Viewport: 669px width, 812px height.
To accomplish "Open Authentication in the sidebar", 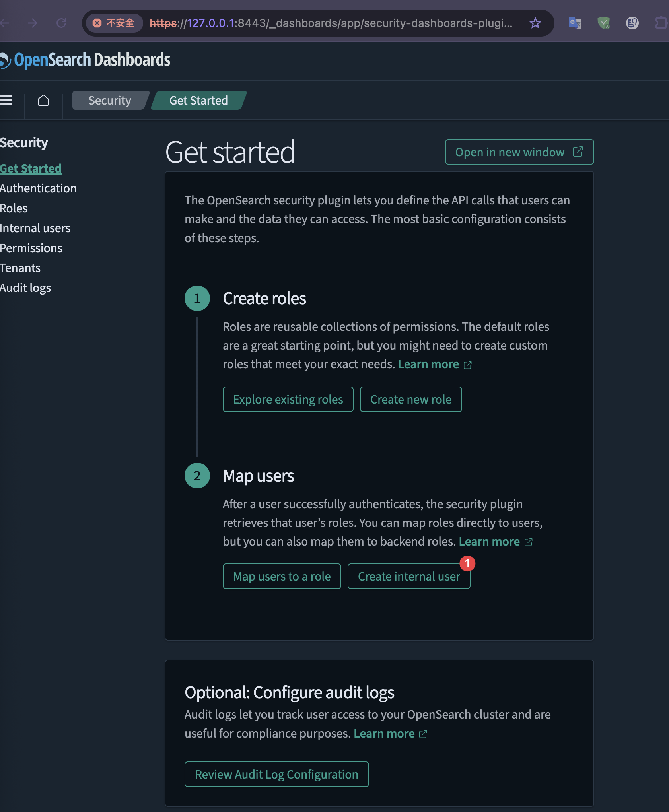I will [38, 188].
